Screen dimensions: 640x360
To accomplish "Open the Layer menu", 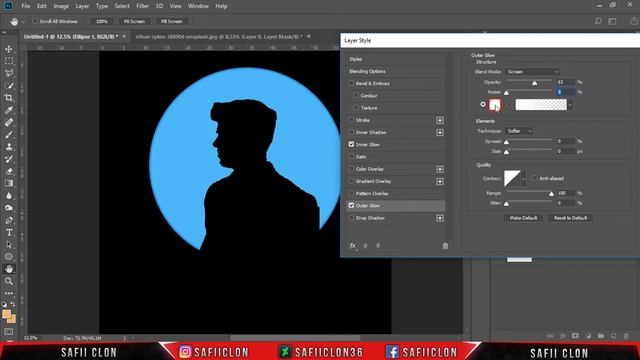I will coord(82,6).
